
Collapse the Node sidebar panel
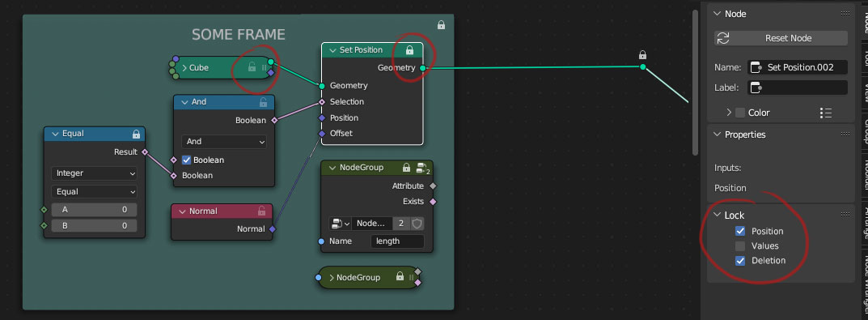(x=718, y=13)
